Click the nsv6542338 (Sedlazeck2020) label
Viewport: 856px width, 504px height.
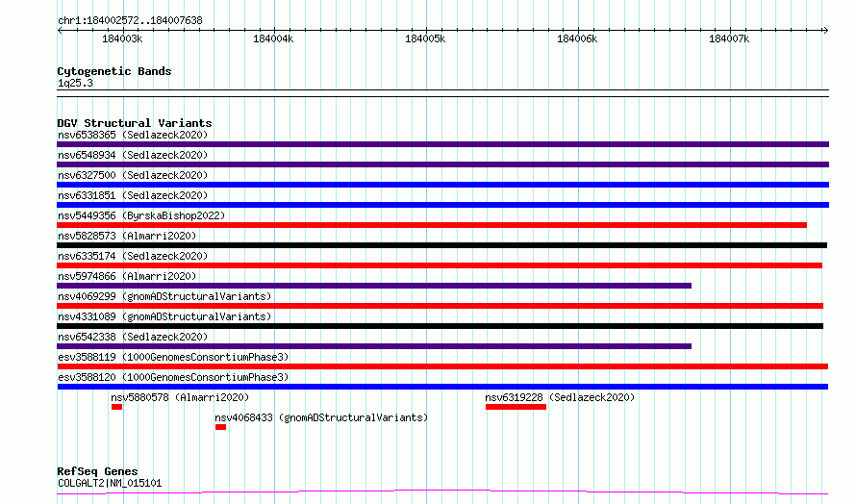tap(133, 337)
